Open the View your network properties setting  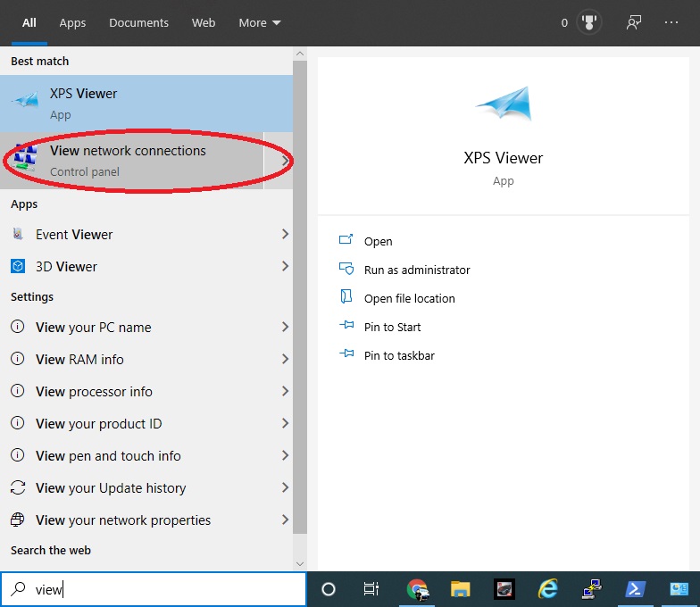(146, 520)
